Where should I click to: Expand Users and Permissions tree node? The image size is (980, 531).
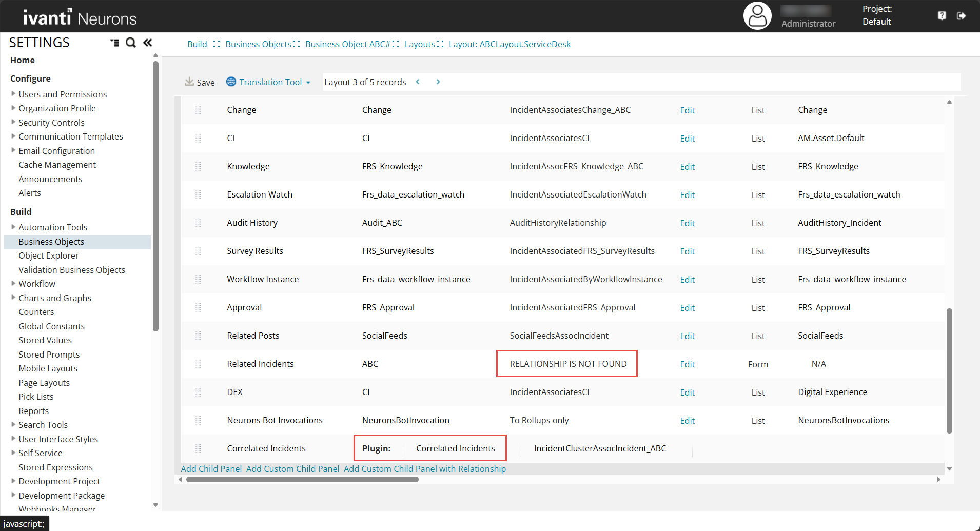pyautogui.click(x=13, y=94)
